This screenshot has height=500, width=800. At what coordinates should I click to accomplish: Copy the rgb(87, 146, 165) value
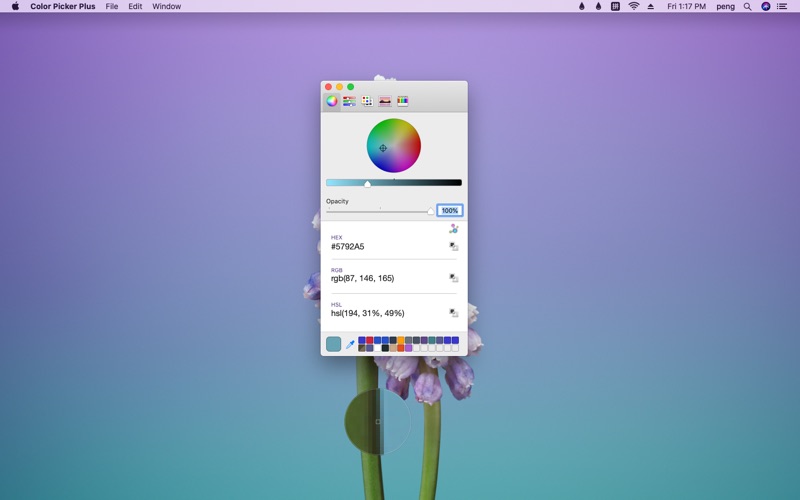454,278
